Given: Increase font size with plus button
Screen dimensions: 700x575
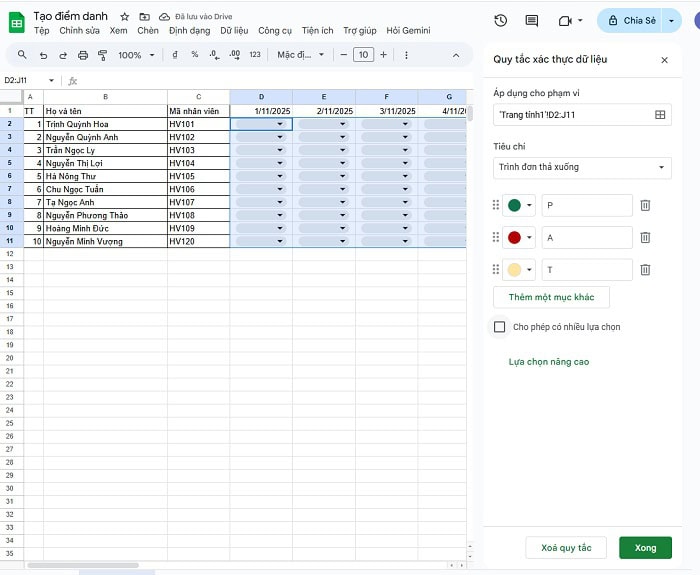Looking at the screenshot, I should click(x=383, y=55).
